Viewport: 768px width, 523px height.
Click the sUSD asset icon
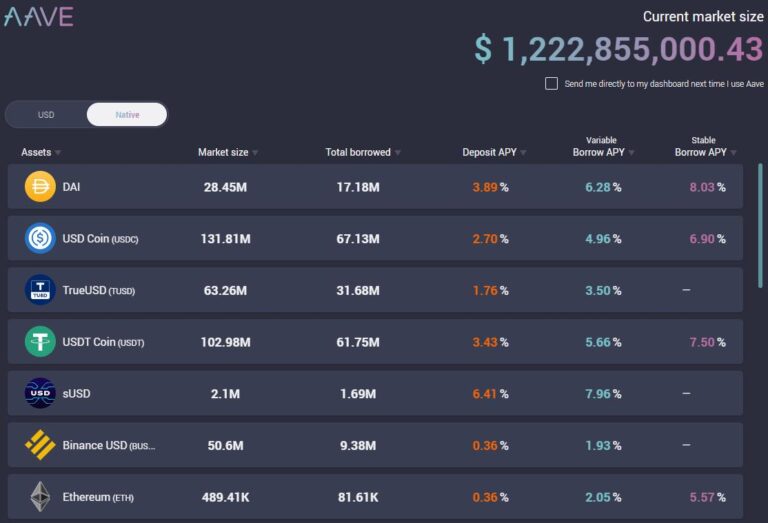(x=40, y=394)
